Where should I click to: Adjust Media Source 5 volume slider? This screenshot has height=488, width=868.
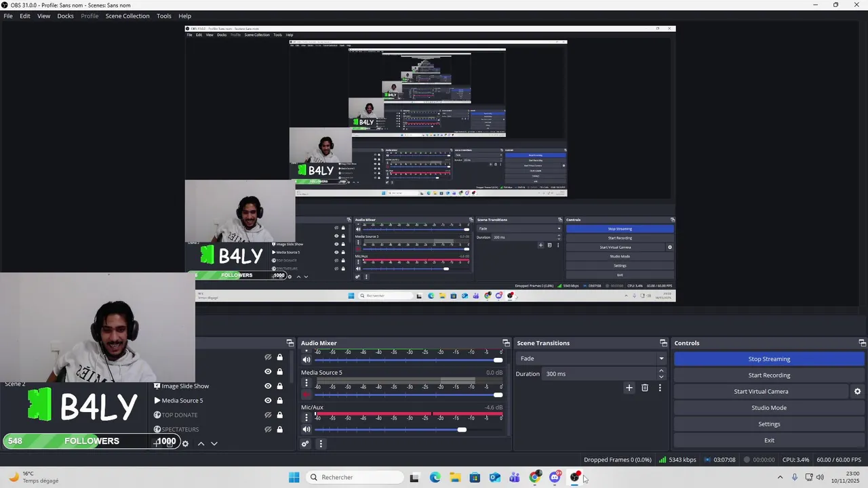498,394
